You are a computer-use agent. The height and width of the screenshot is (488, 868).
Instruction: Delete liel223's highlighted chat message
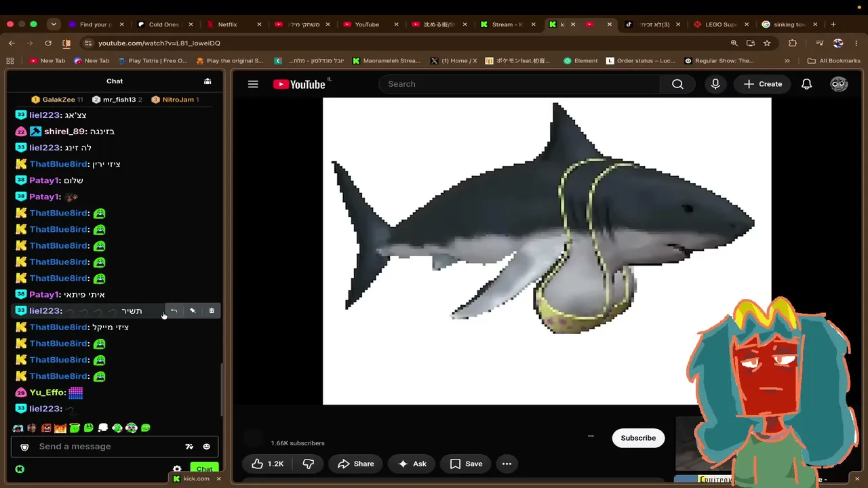[212, 311]
